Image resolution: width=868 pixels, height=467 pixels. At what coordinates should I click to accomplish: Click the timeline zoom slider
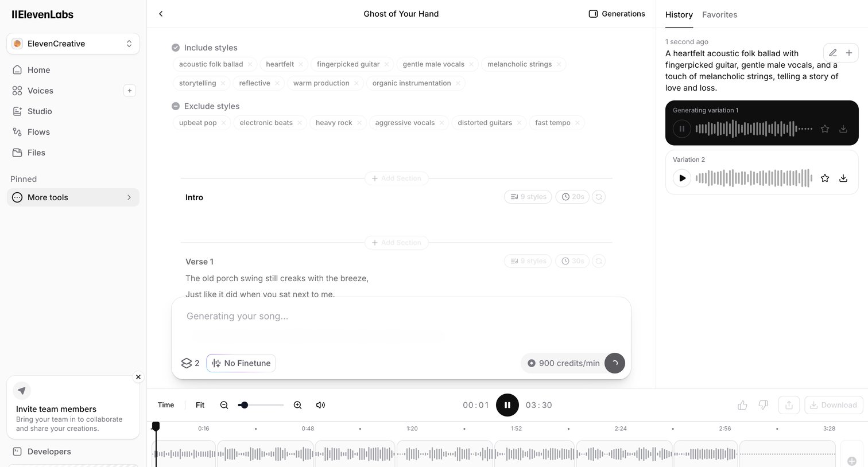[261, 405]
